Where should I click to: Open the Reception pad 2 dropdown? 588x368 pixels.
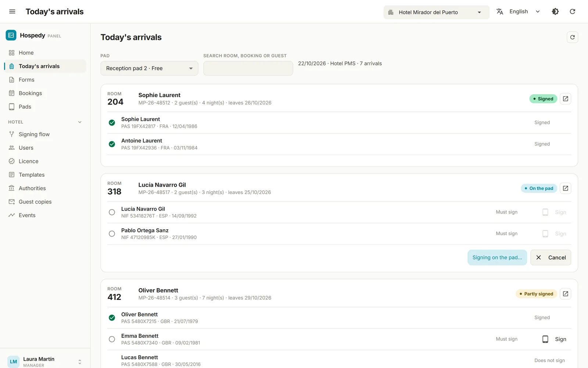pos(149,68)
